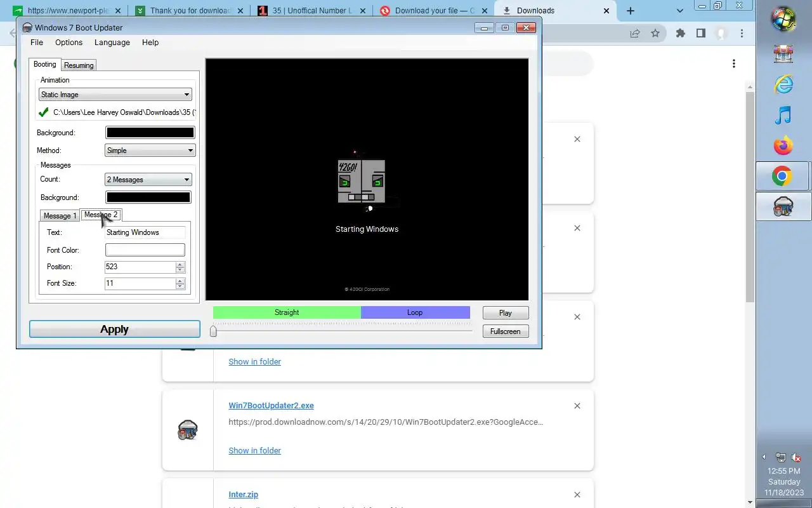Screen dimensions: 812x508
Task: Select the Message 2 tab
Action: click(x=101, y=215)
